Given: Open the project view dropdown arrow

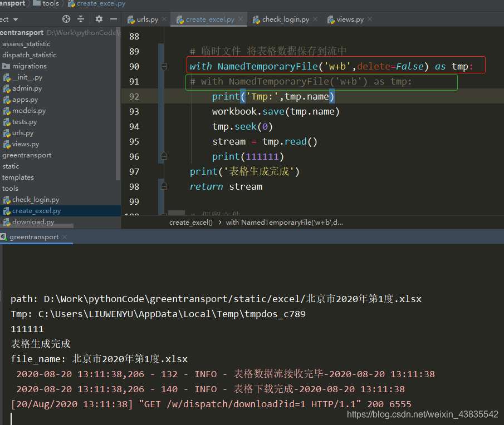Looking at the screenshot, I should [16, 19].
